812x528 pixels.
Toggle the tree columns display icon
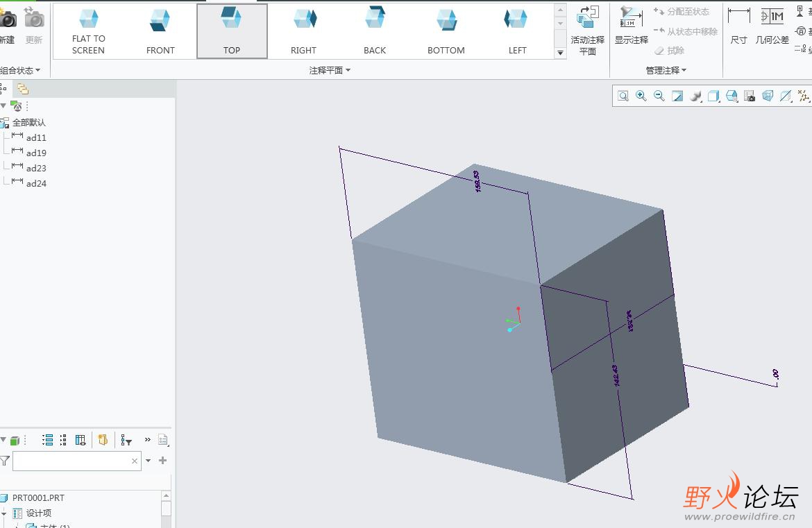[81, 440]
